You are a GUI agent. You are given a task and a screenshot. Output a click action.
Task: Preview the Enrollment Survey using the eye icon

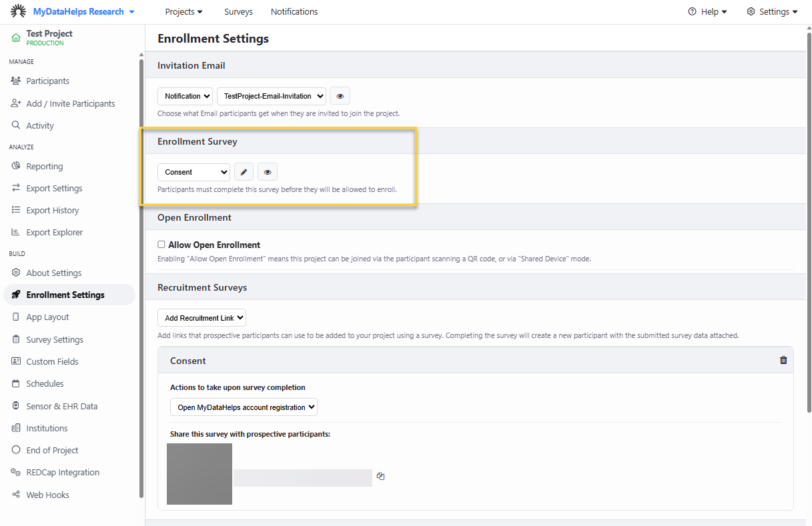268,172
